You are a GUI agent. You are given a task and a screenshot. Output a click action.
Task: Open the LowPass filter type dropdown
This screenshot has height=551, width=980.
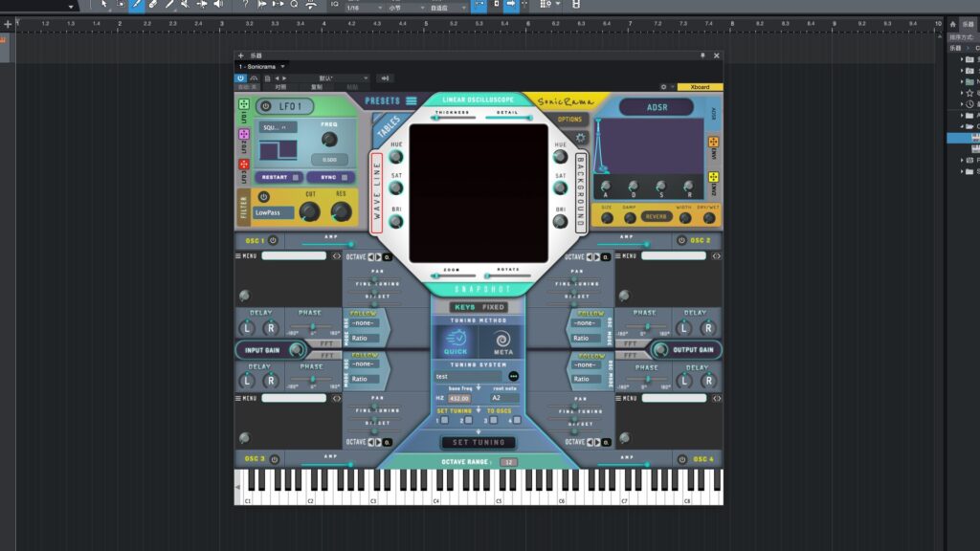(274, 212)
